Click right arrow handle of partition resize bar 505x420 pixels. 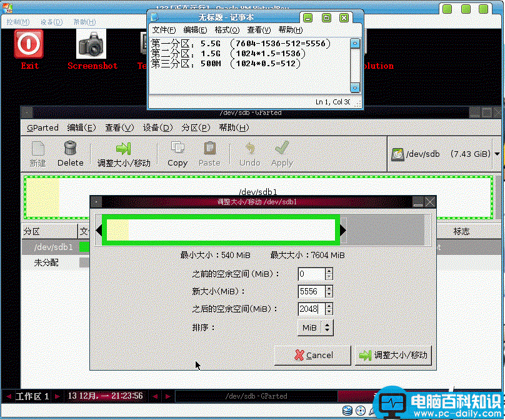click(342, 231)
